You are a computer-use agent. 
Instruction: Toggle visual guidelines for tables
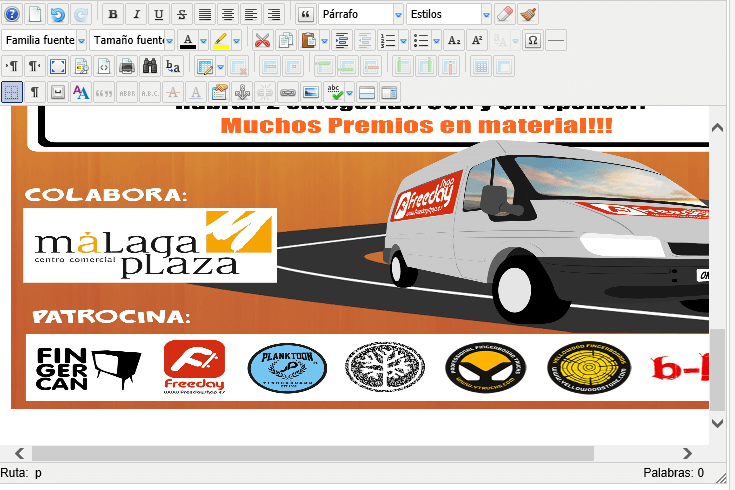point(12,92)
